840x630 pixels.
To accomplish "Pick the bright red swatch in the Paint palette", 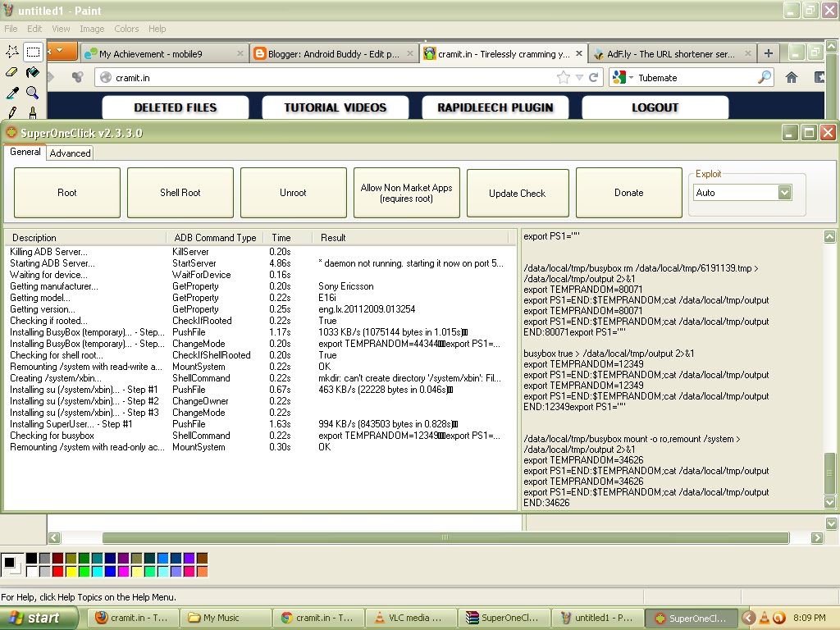I will point(58,572).
